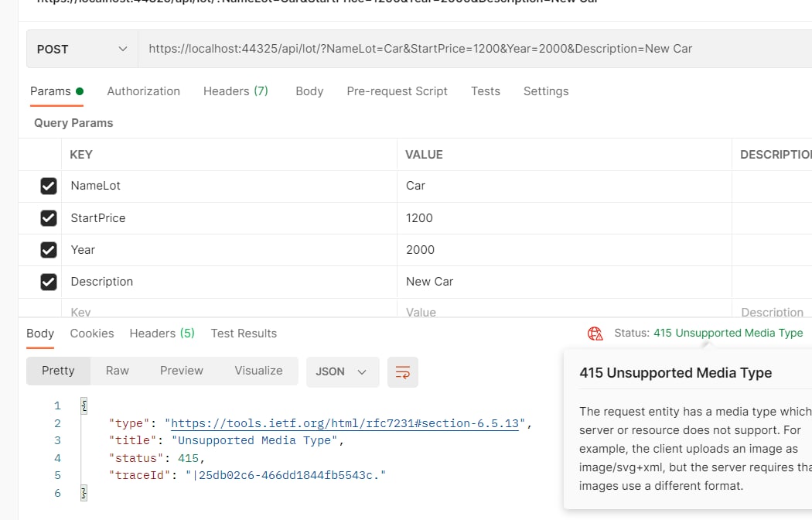Open the Pre-request Script tab
Screen dimensions: 812x520
pos(397,91)
